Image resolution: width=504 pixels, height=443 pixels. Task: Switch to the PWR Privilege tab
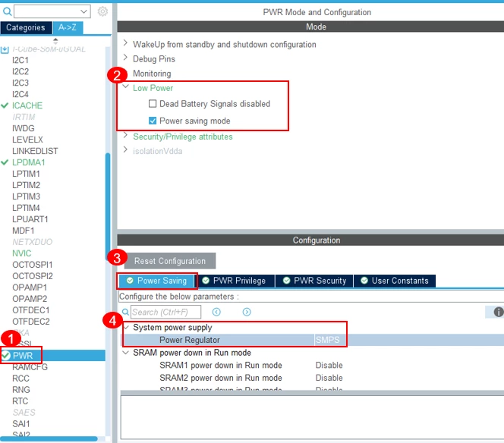point(235,281)
